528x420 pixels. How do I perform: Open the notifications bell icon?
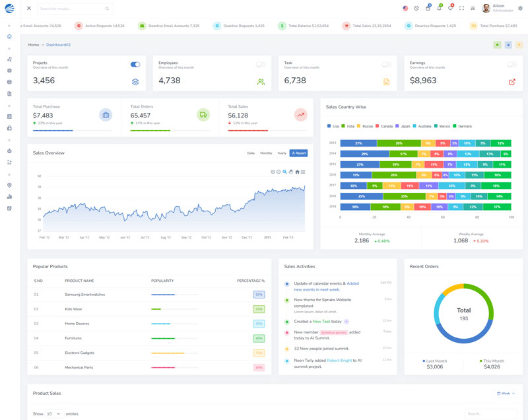pyautogui.click(x=439, y=9)
